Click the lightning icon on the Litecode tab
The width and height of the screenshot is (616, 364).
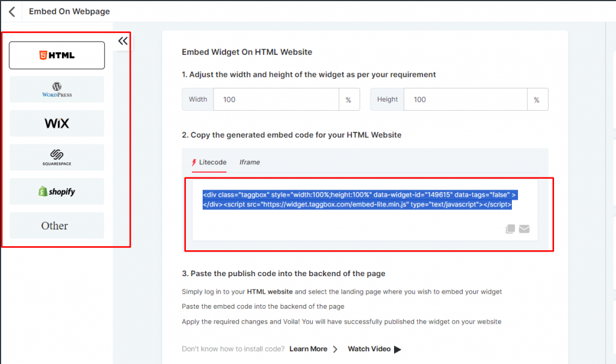[194, 162]
